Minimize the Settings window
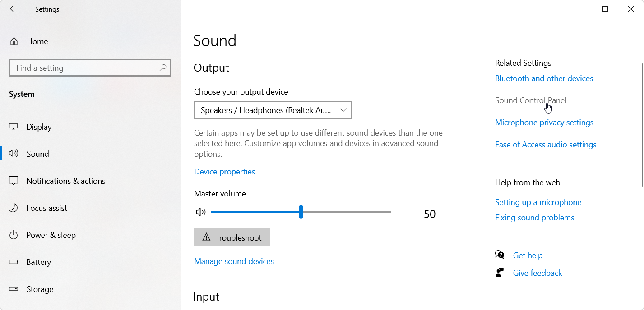Viewport: 644px width, 310px height. 580,9
